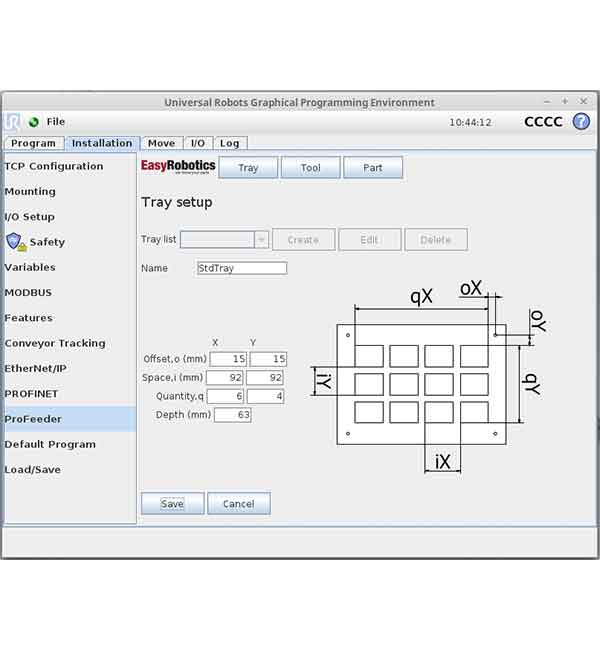Click the Edit tray button
This screenshot has width=600, height=650.
[369, 240]
